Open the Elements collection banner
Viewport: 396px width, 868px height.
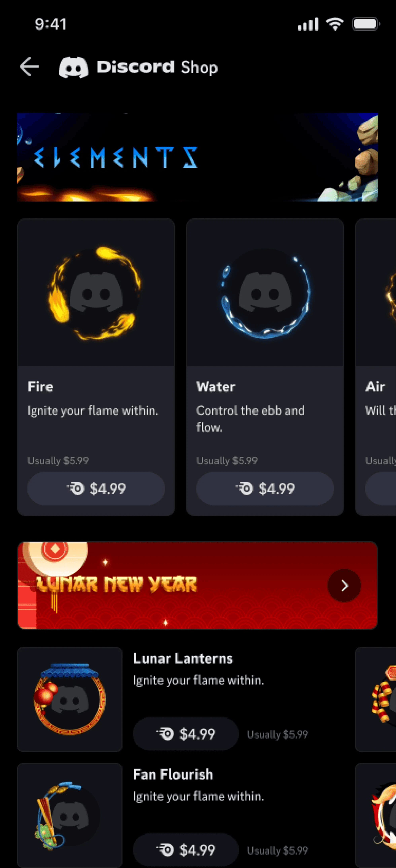point(197,157)
